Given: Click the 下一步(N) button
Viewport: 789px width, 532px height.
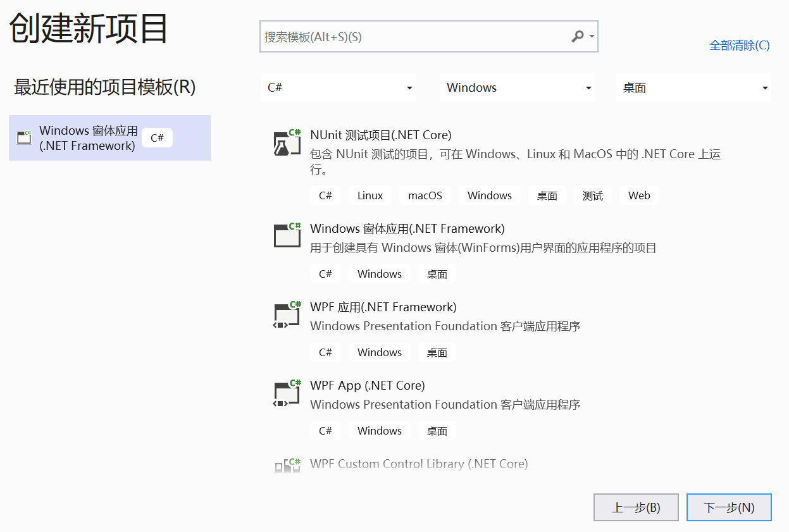Looking at the screenshot, I should 729,507.
